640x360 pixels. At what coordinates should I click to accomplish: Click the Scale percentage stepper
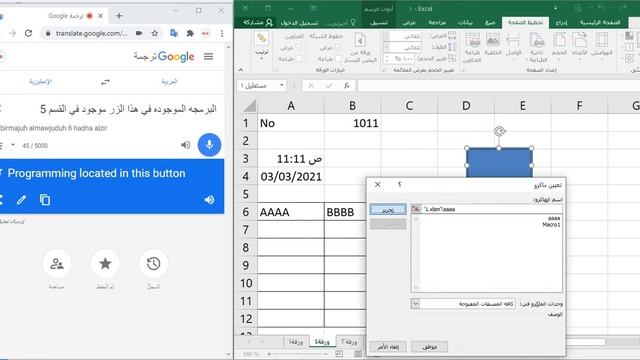click(x=386, y=59)
